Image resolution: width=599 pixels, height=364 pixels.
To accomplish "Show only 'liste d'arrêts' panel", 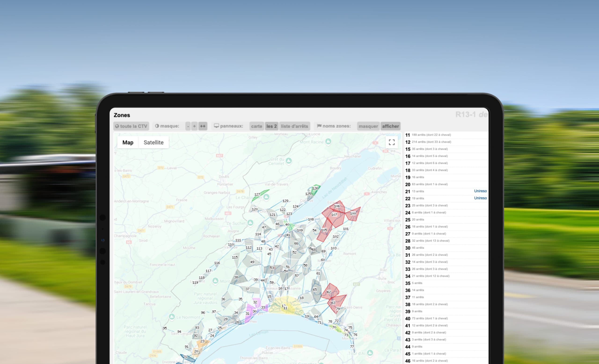I will click(294, 126).
